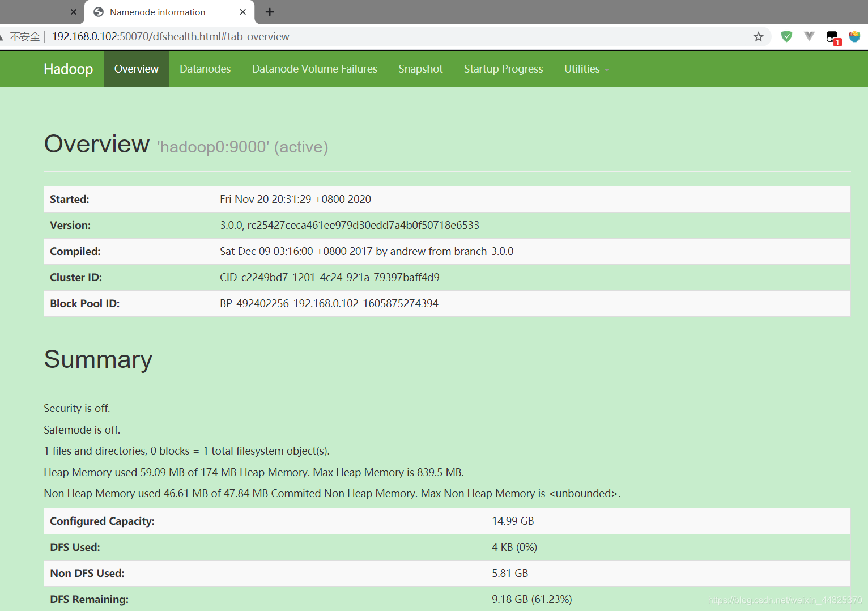Click the 'Compiled:' row label
This screenshot has width=868, height=611.
[x=75, y=252]
